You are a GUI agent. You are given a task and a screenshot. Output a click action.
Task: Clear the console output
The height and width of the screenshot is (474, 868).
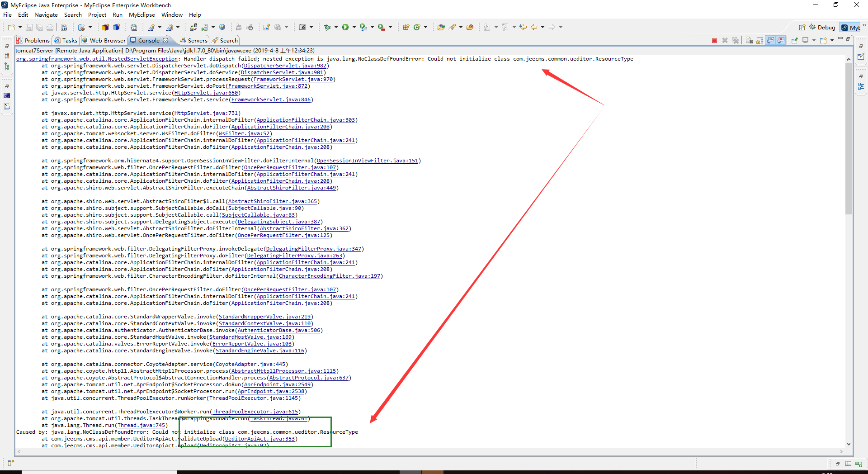749,41
